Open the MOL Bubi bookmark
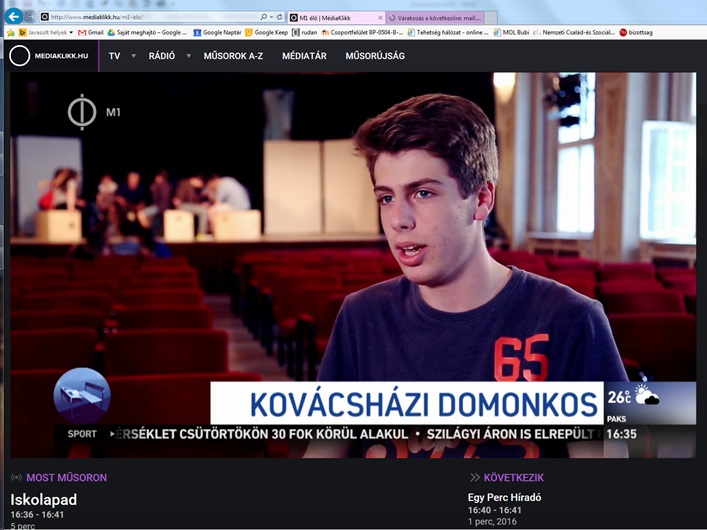Screen dimensions: 707x530 511,32
